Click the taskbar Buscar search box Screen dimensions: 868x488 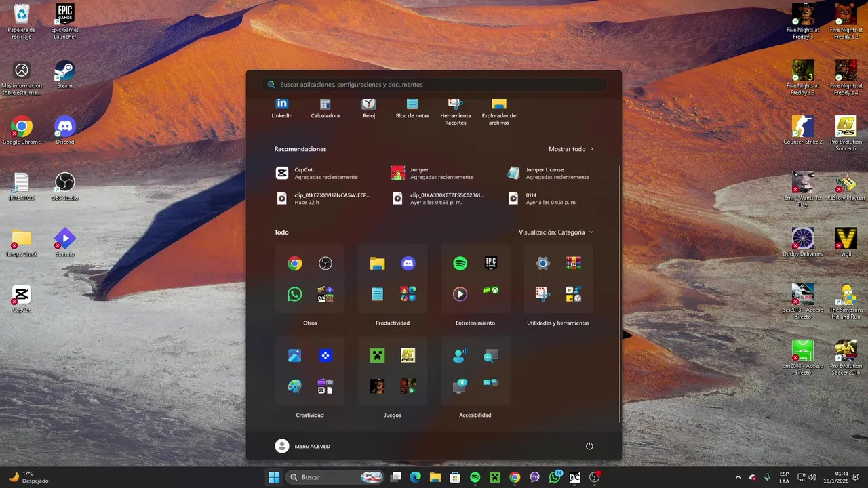335,477
